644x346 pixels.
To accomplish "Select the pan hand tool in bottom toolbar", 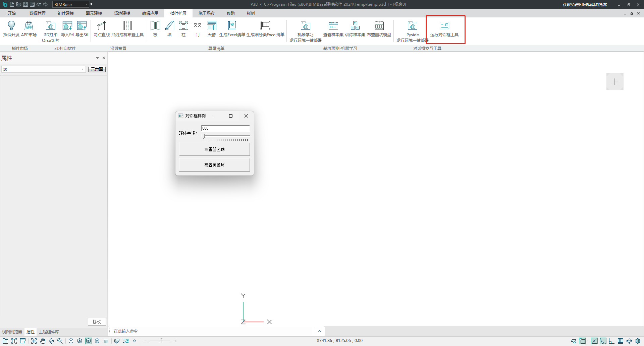I will (43, 341).
